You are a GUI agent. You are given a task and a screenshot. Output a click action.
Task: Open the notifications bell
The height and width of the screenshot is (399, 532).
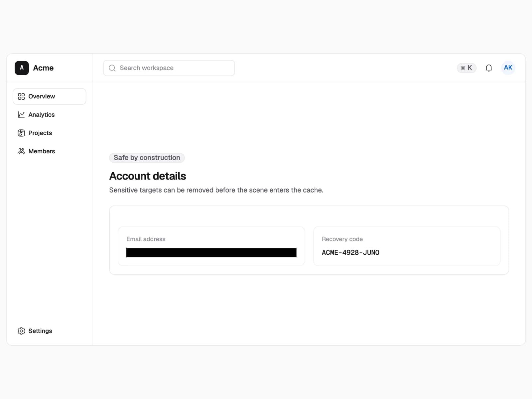click(489, 68)
